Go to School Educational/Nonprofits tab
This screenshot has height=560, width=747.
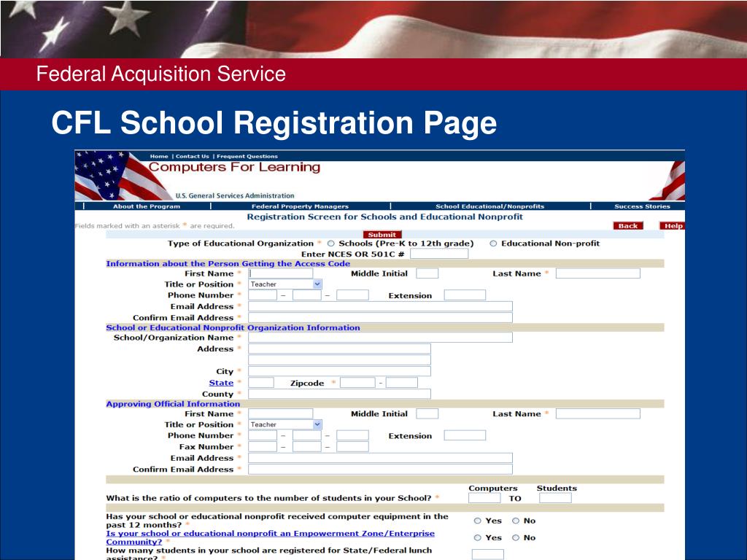(489, 206)
